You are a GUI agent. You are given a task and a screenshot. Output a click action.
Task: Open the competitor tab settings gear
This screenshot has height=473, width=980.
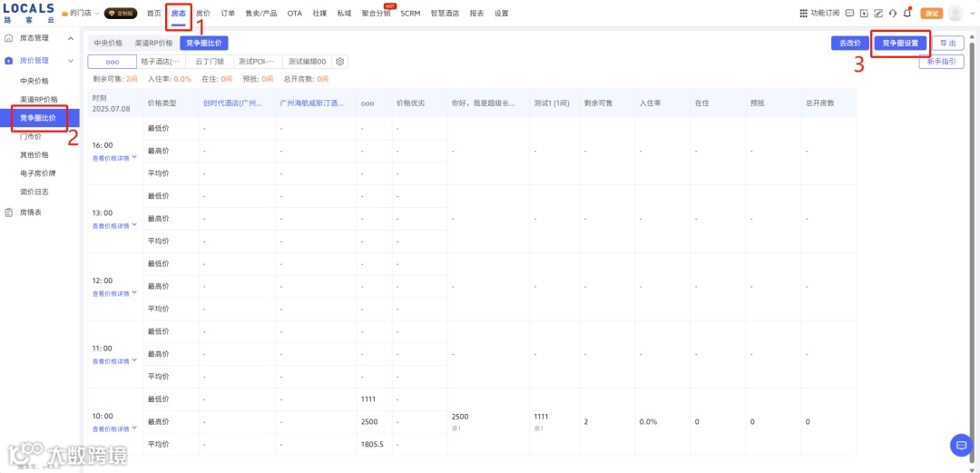pyautogui.click(x=340, y=62)
